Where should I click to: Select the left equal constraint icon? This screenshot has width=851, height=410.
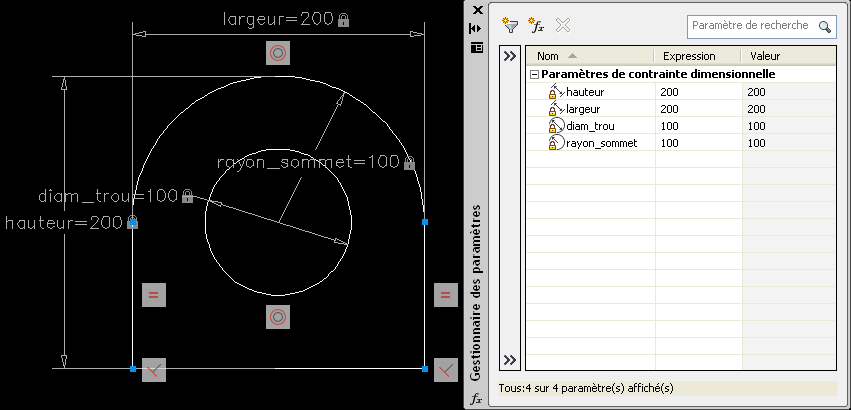pos(153,295)
